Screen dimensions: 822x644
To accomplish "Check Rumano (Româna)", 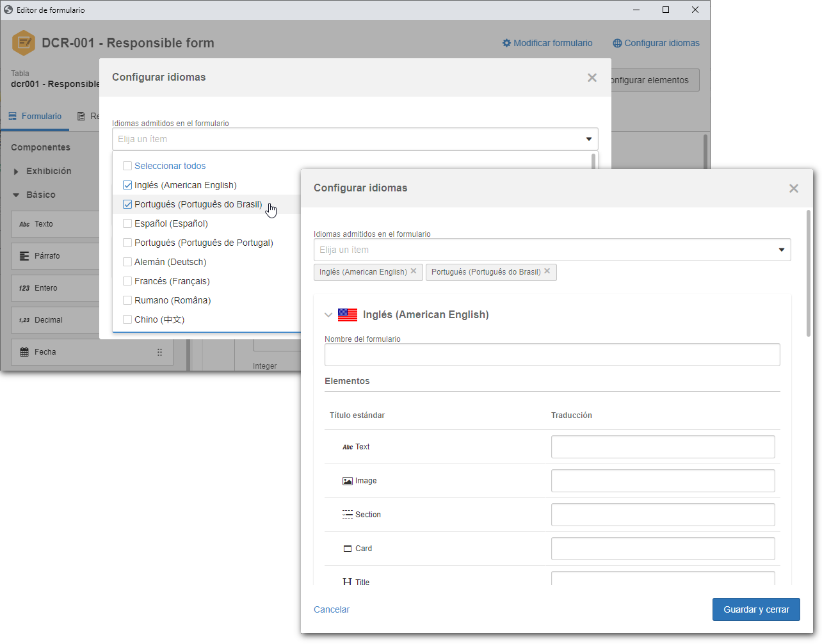I will click(x=127, y=300).
